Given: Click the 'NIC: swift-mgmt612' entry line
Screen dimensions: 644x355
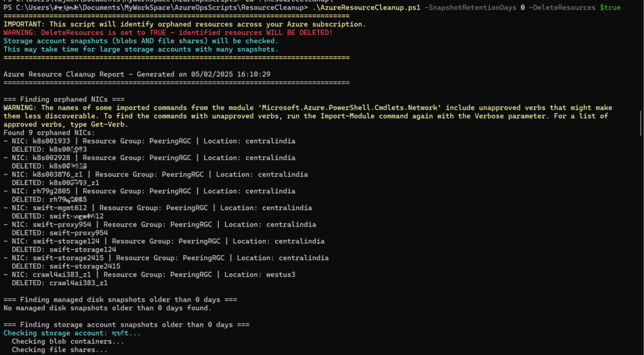Looking at the screenshot, I should [158, 208].
